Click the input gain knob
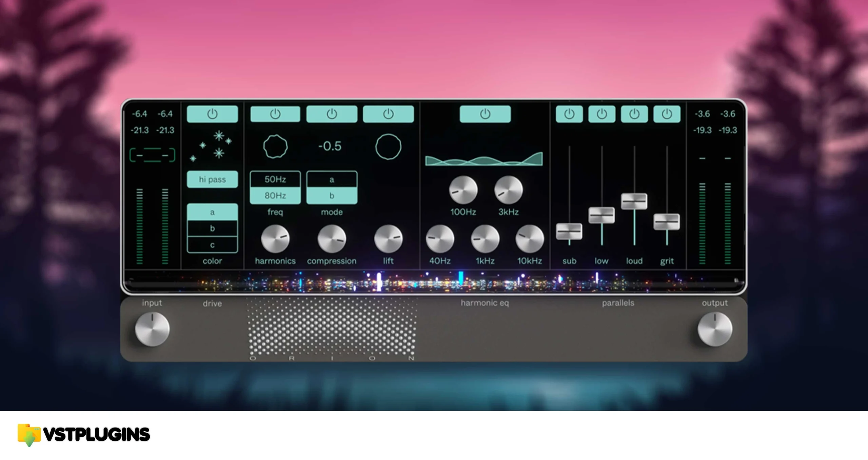This screenshot has width=868, height=460. click(152, 329)
